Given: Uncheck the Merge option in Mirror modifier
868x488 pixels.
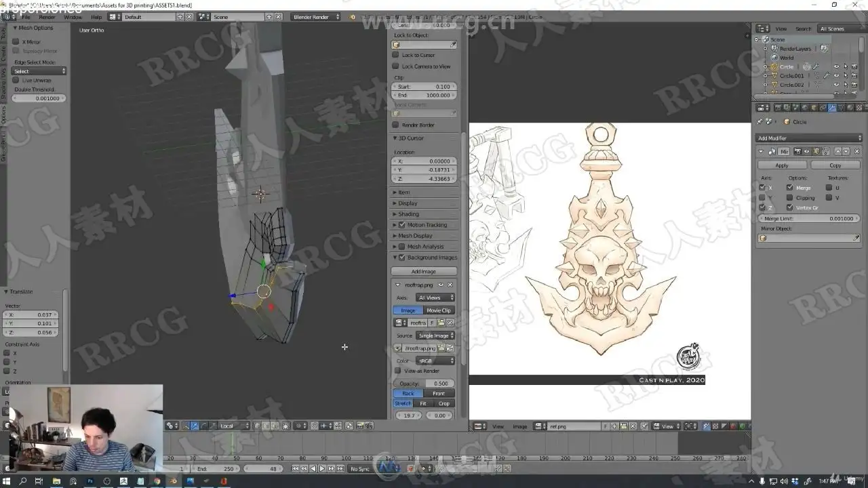Looking at the screenshot, I should pos(790,188).
